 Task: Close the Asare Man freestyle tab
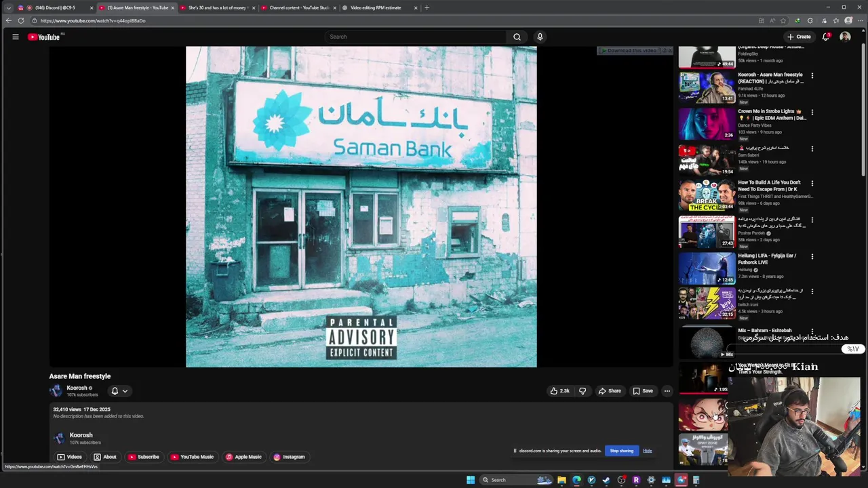coord(172,7)
